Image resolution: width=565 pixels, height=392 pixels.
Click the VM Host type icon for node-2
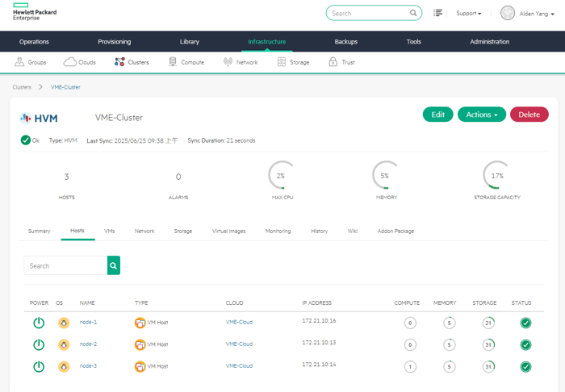(140, 344)
